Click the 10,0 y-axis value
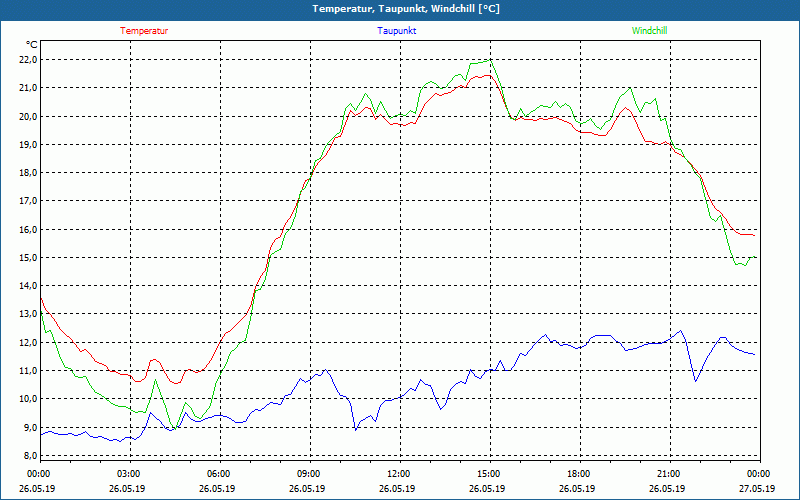The image size is (800, 500). 29,398
